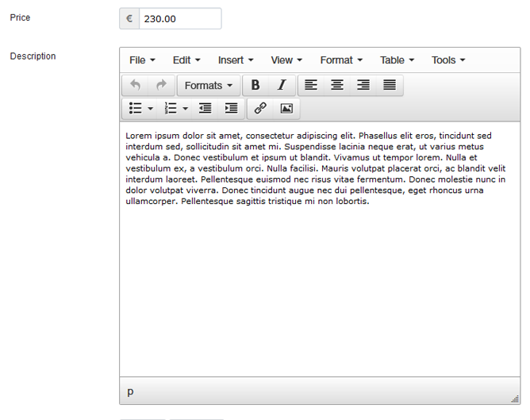530x420 pixels.
Task: Open numbered list style dropdown arrow
Action: click(186, 109)
